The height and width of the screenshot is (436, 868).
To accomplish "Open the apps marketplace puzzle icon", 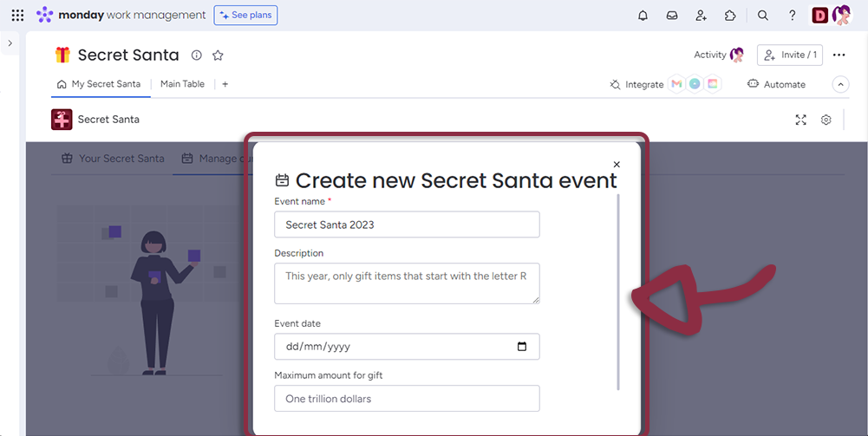I will tap(730, 16).
